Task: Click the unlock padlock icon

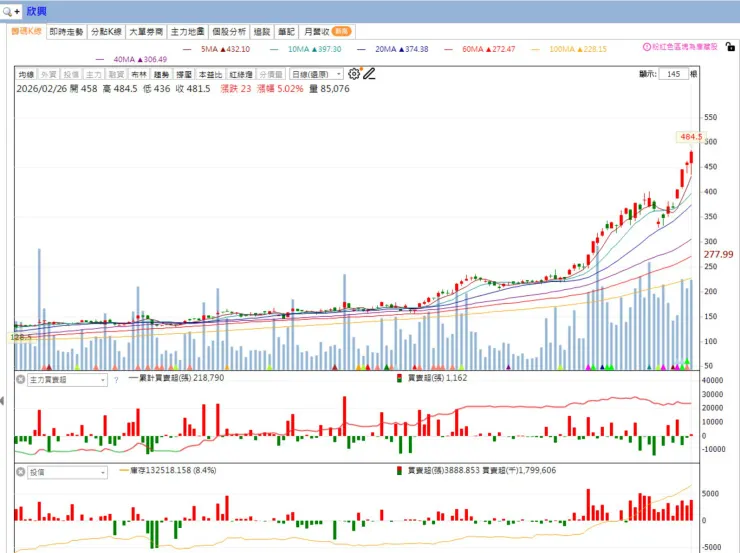Action: pos(730,46)
